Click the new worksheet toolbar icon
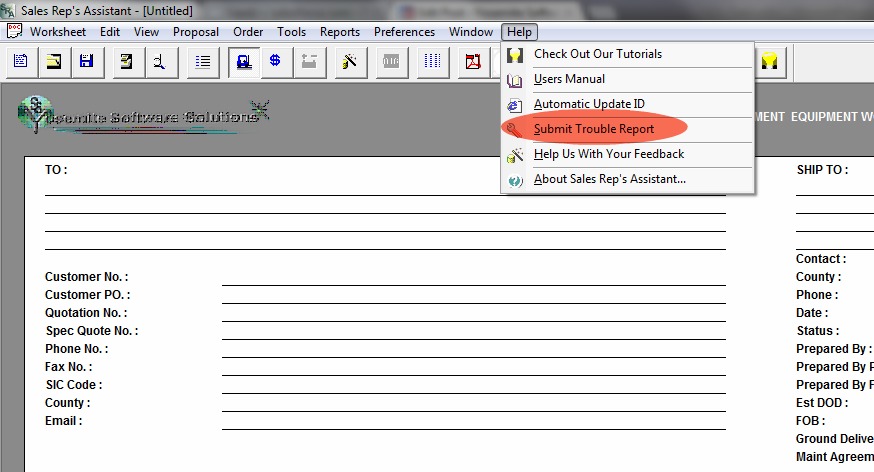 click(21, 62)
